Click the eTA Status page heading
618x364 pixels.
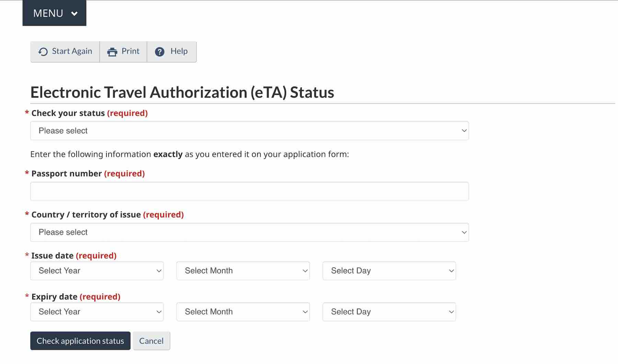click(x=182, y=92)
